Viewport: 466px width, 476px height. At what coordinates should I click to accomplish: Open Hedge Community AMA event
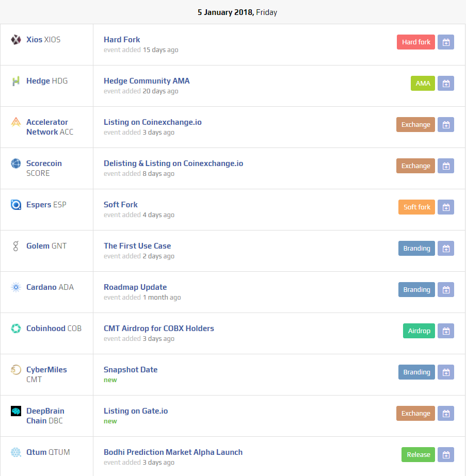(147, 81)
